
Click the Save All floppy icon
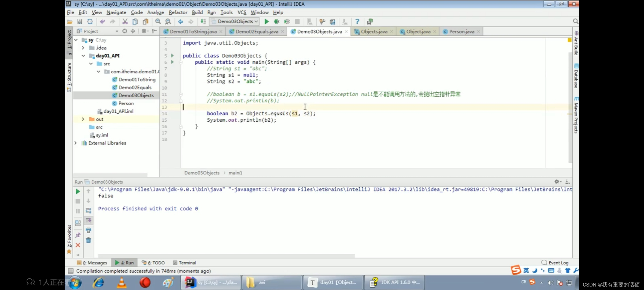(x=80, y=22)
